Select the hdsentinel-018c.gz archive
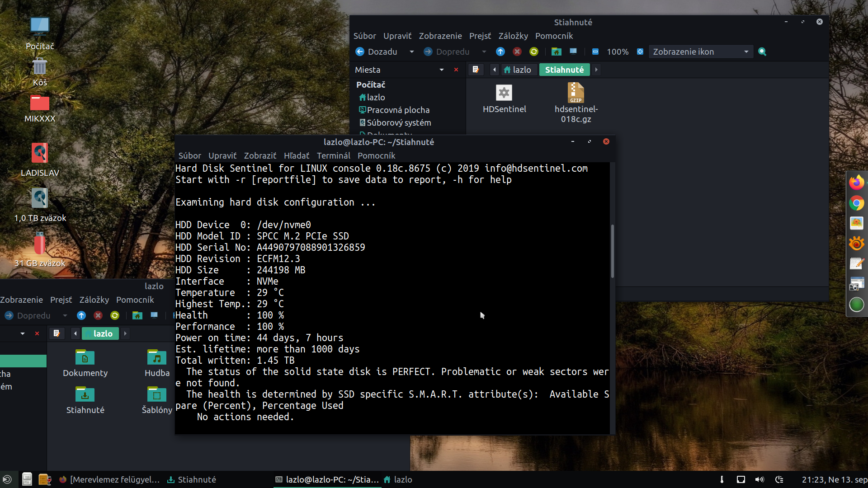 (576, 94)
